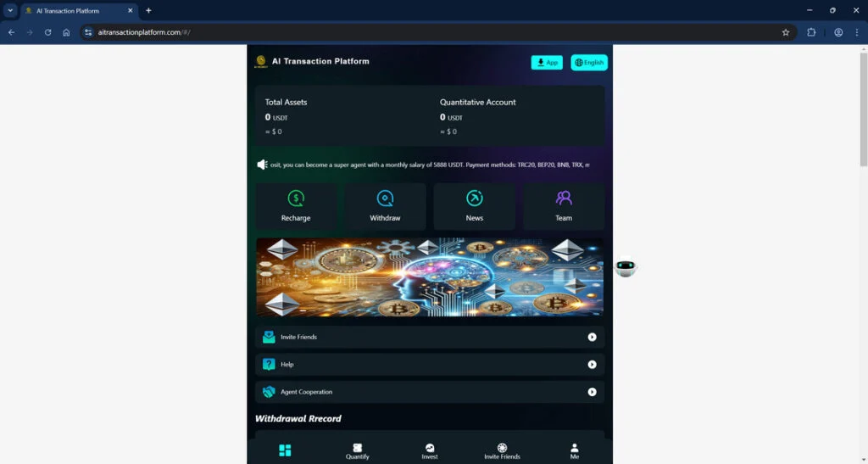Screen dimensions: 868x464
Task: Open the tab search dropdown
Action: 10,10
